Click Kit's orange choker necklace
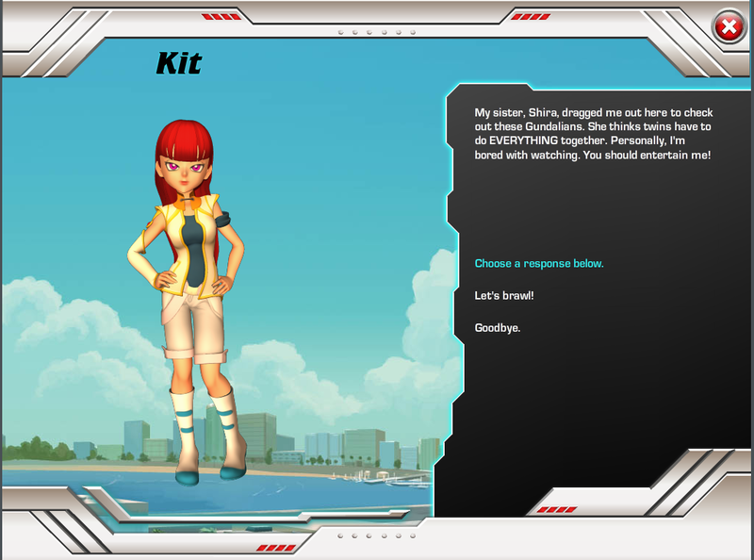 point(194,198)
